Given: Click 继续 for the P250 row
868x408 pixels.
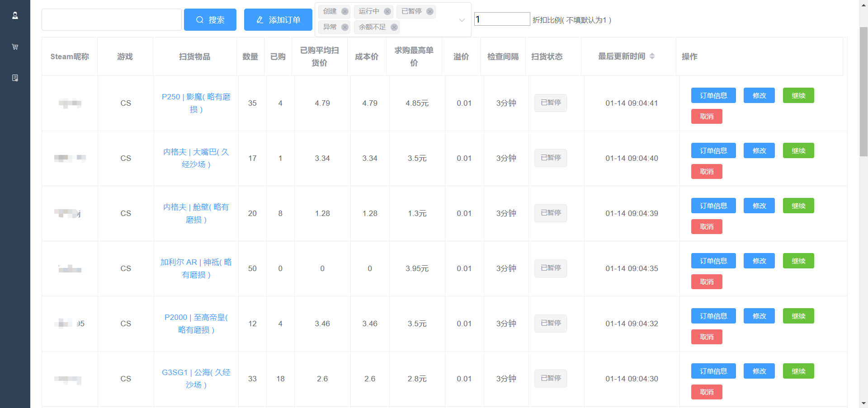Looking at the screenshot, I should point(798,95).
